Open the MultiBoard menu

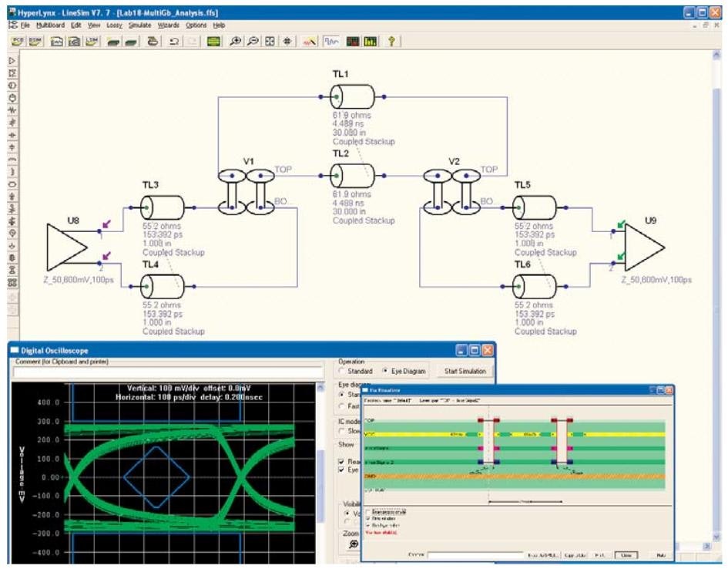click(51, 25)
